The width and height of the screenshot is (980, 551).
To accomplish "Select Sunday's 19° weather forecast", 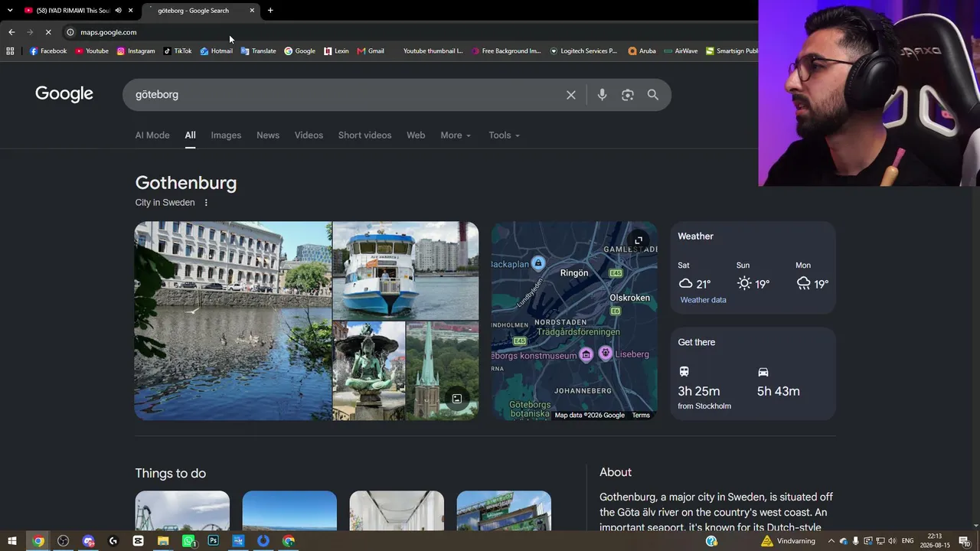I will [753, 276].
